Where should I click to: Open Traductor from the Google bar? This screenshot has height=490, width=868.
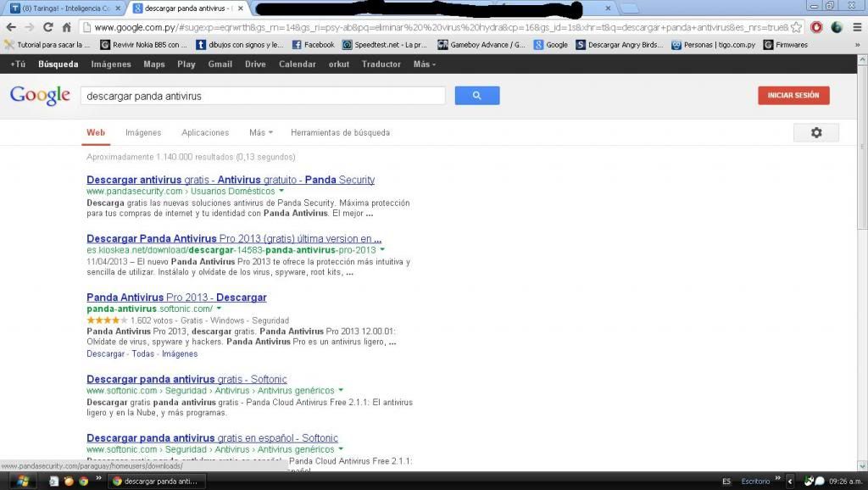pos(381,64)
